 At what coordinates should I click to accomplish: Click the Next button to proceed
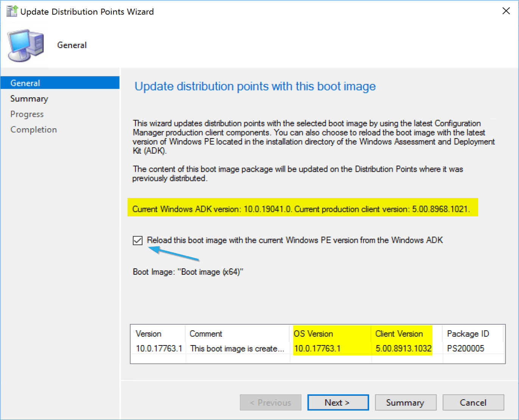pyautogui.click(x=338, y=402)
